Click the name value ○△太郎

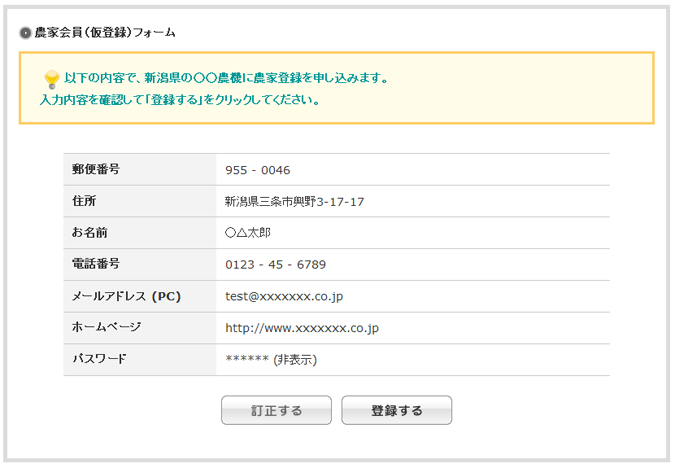pos(248,233)
